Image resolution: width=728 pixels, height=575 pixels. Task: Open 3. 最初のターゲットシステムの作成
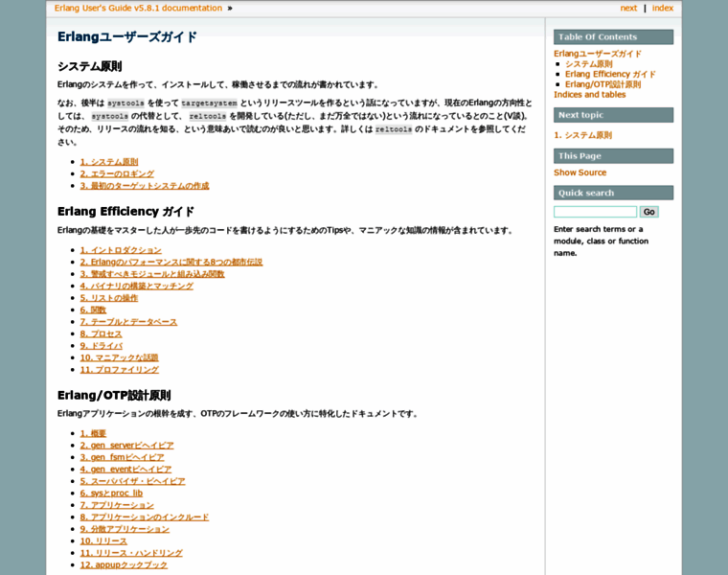tap(145, 186)
